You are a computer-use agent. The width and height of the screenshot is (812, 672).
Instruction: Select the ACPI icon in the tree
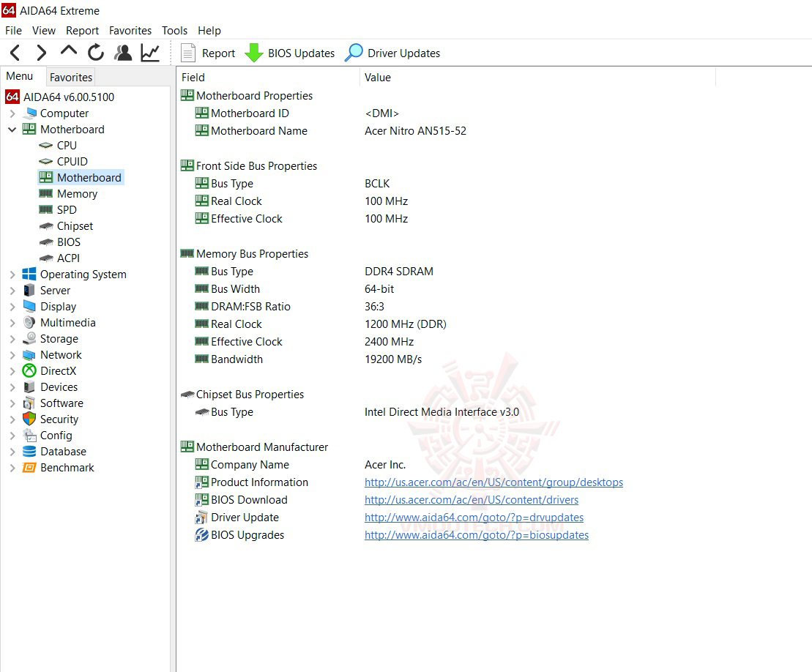pos(46,258)
